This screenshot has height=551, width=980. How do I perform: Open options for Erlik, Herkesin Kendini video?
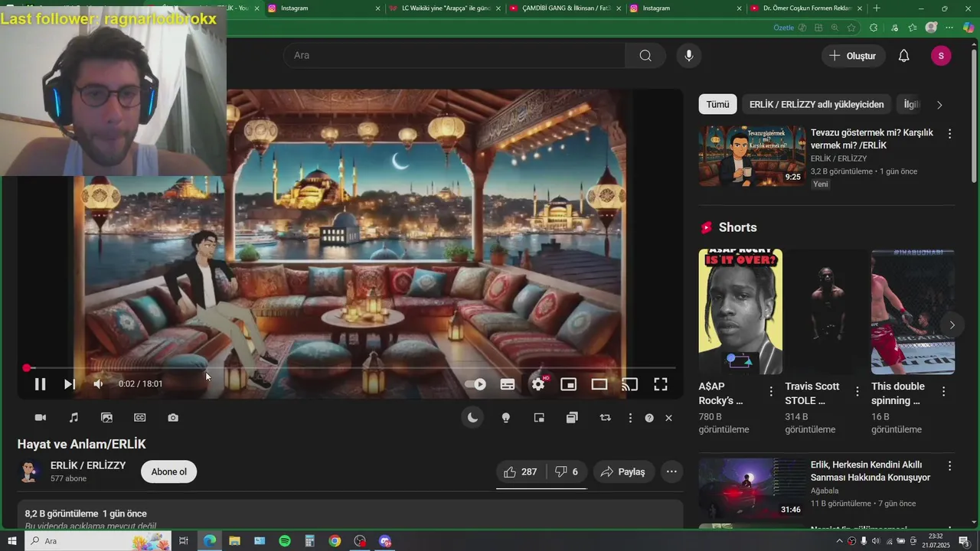[949, 466]
